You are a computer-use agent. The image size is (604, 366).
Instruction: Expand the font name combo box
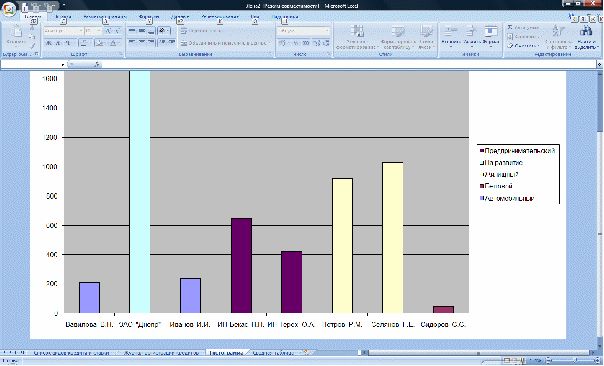64,30
